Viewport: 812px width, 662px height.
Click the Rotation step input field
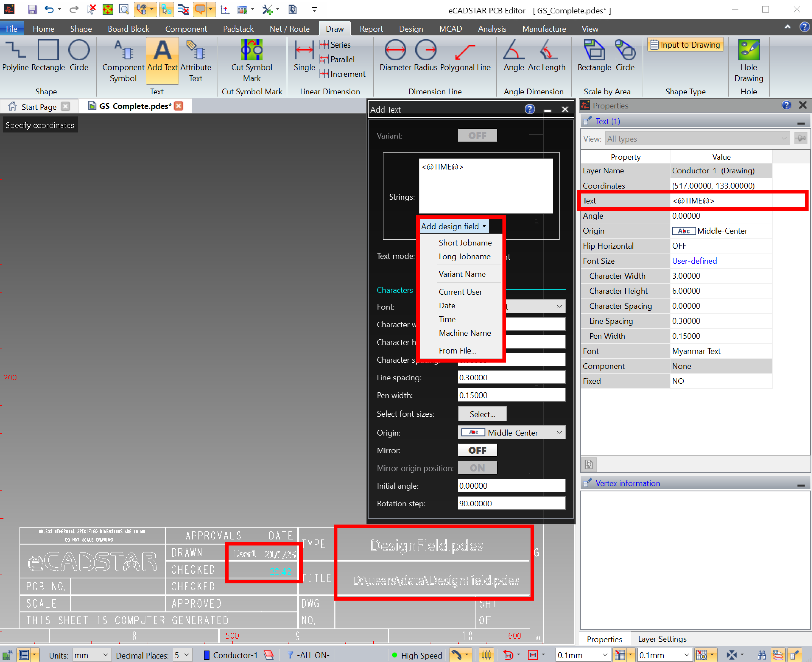click(x=511, y=503)
